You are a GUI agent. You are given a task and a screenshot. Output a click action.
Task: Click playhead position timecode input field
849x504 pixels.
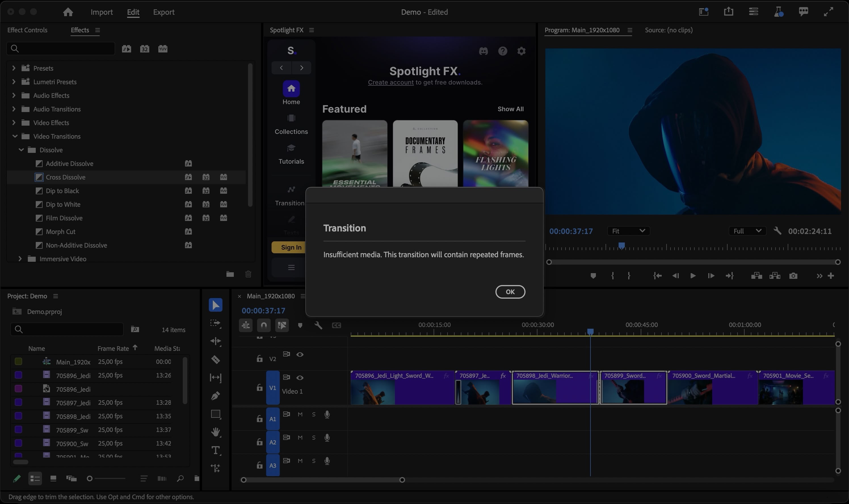[263, 311]
